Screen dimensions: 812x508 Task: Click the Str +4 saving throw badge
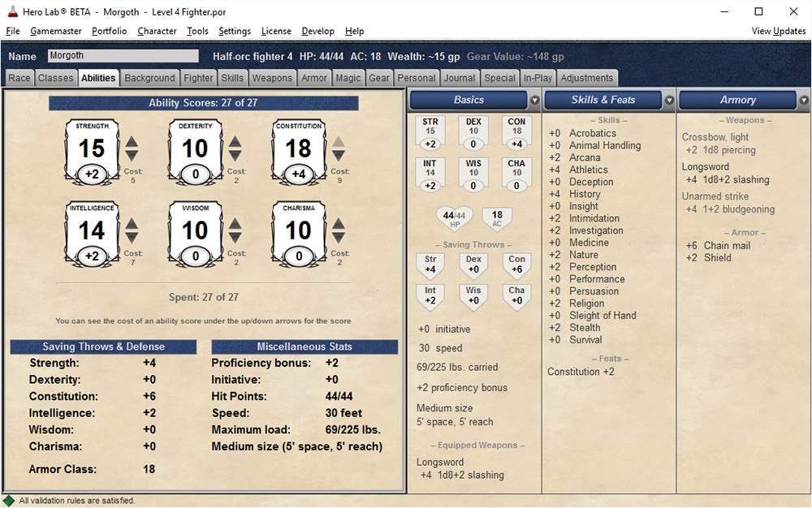coord(430,265)
